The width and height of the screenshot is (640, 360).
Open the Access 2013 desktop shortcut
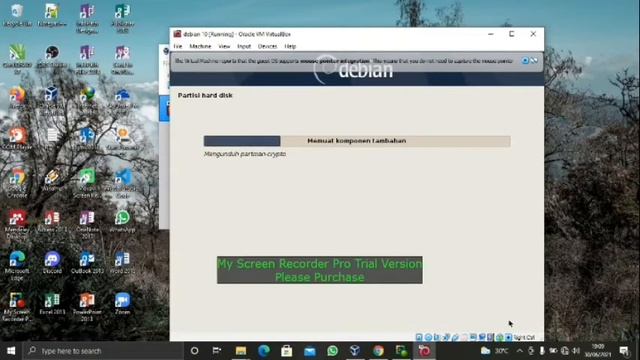(x=52, y=222)
